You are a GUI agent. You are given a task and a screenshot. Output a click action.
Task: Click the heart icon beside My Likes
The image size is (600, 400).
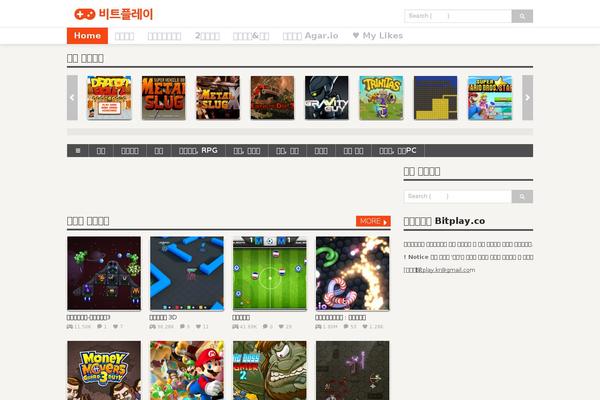click(x=356, y=35)
